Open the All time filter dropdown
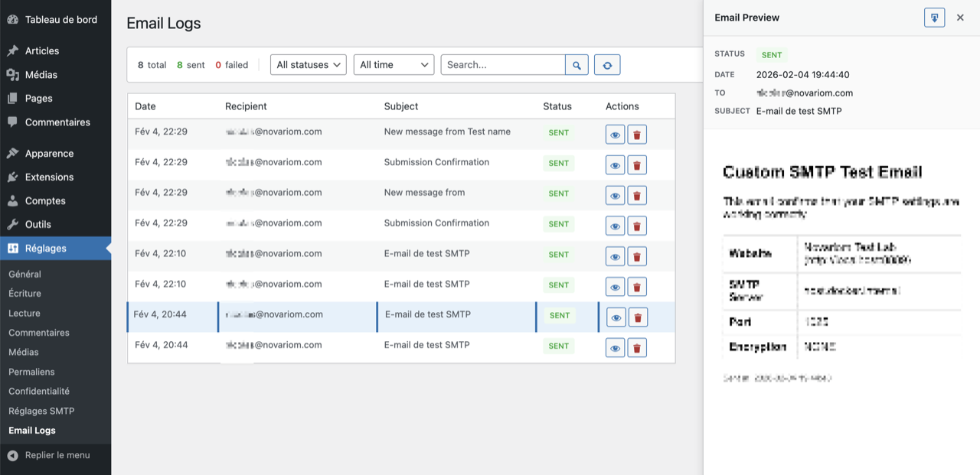This screenshot has height=475, width=980. click(x=394, y=64)
